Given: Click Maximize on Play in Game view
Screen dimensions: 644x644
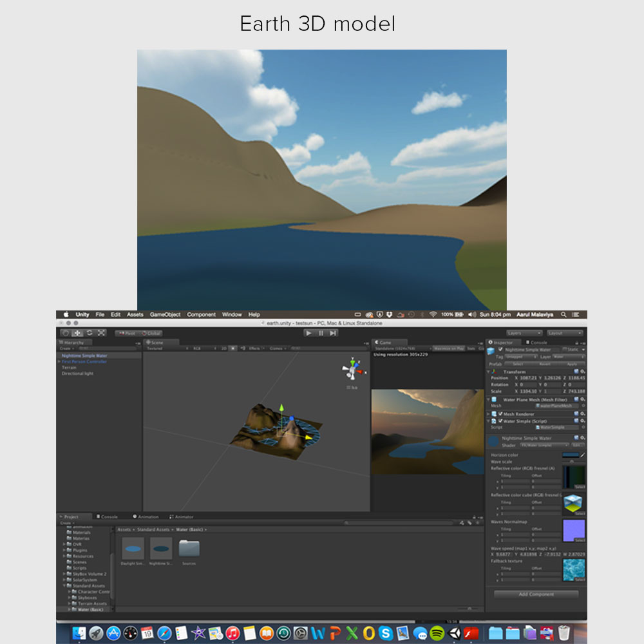Looking at the screenshot, I should (x=448, y=348).
